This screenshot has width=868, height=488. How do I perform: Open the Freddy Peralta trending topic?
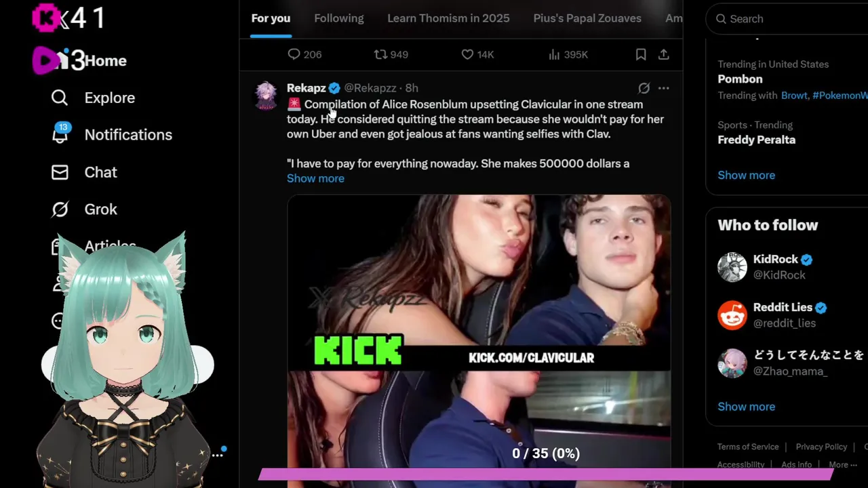click(757, 140)
